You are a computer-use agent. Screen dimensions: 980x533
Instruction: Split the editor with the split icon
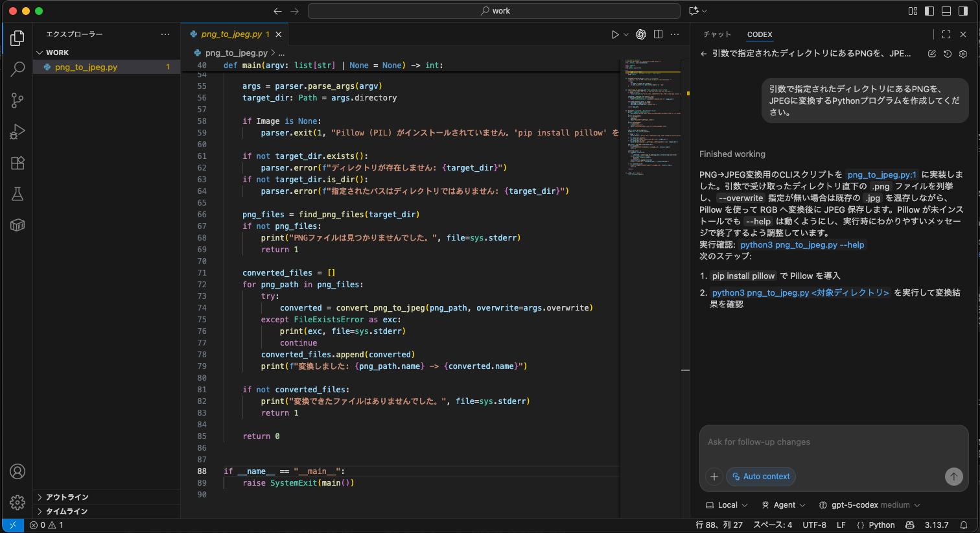pyautogui.click(x=658, y=34)
